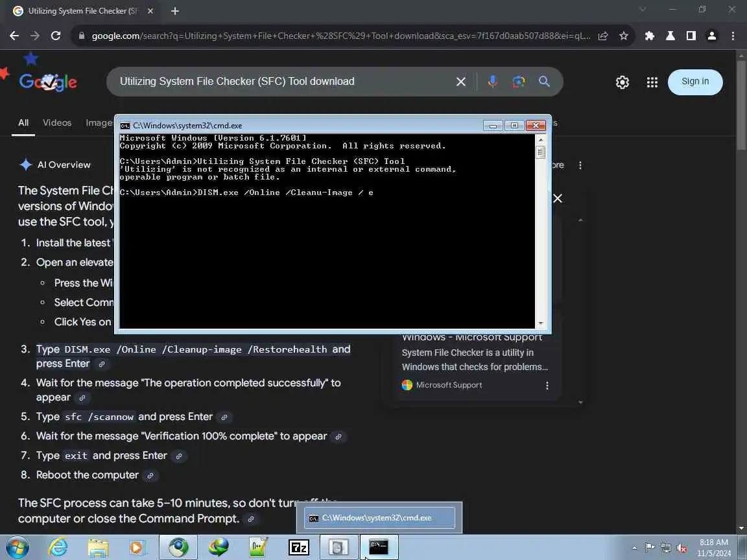This screenshot has width=747, height=560.
Task: Start voice search with microphone icon
Action: pyautogui.click(x=493, y=82)
